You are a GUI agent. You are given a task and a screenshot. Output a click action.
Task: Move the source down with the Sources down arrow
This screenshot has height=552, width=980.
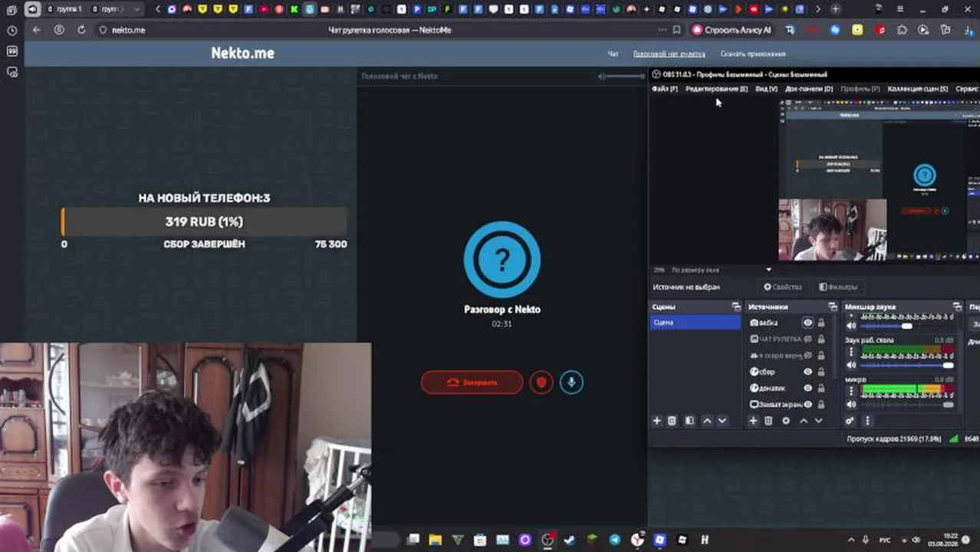point(818,421)
